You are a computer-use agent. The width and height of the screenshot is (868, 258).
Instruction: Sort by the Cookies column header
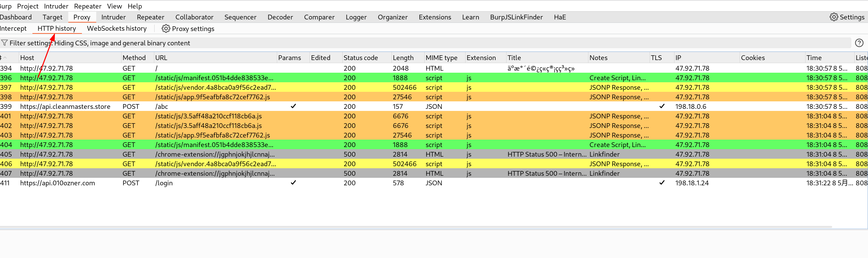click(772, 58)
